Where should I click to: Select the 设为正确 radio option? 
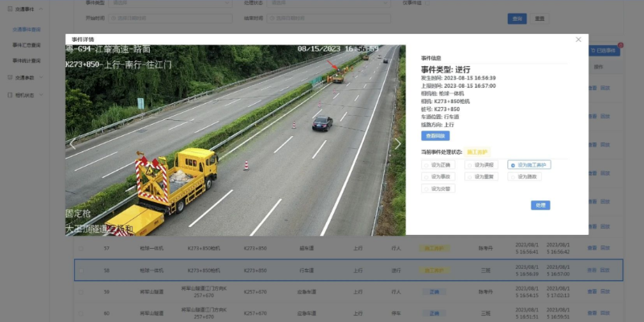tap(427, 165)
